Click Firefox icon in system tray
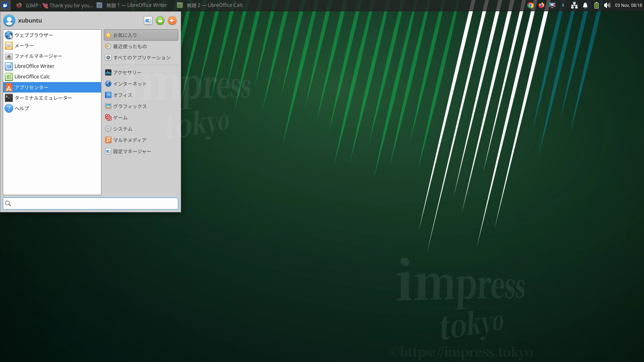The height and width of the screenshot is (362, 644). (541, 5)
